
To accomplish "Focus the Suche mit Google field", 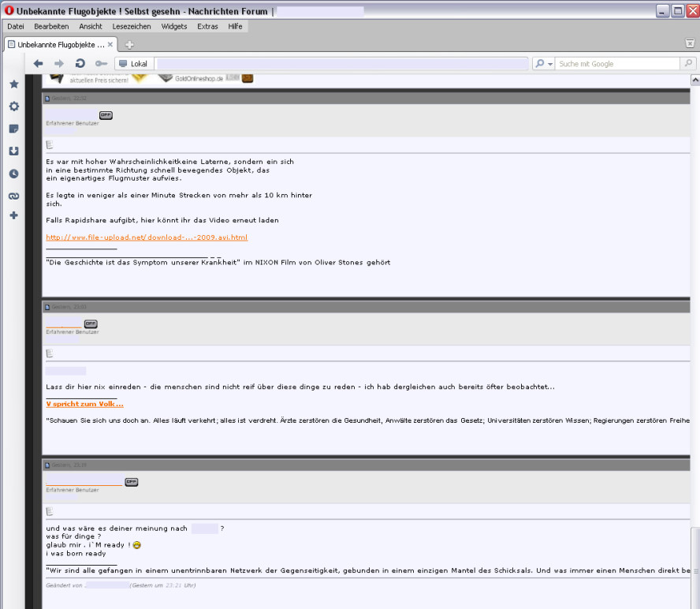I will click(618, 64).
